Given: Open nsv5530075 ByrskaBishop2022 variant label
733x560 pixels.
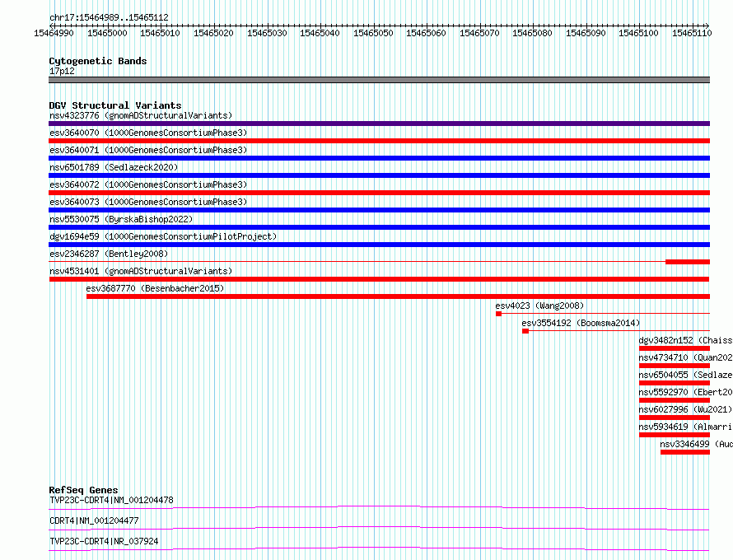Looking at the screenshot, I should pos(121,219).
